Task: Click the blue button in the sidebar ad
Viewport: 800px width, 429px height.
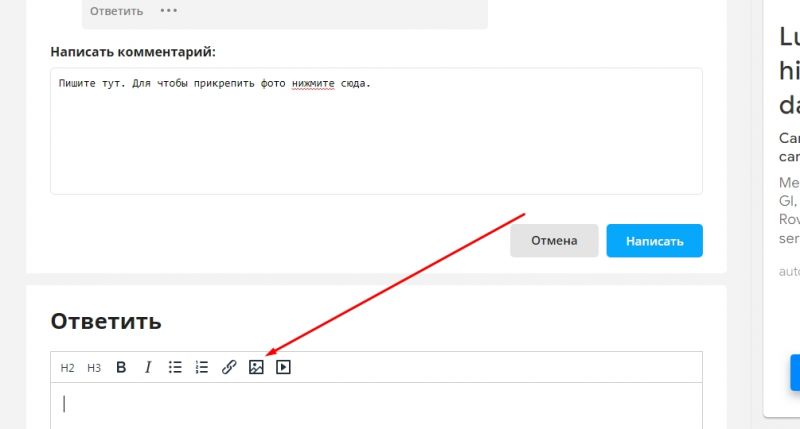Action: [794, 372]
